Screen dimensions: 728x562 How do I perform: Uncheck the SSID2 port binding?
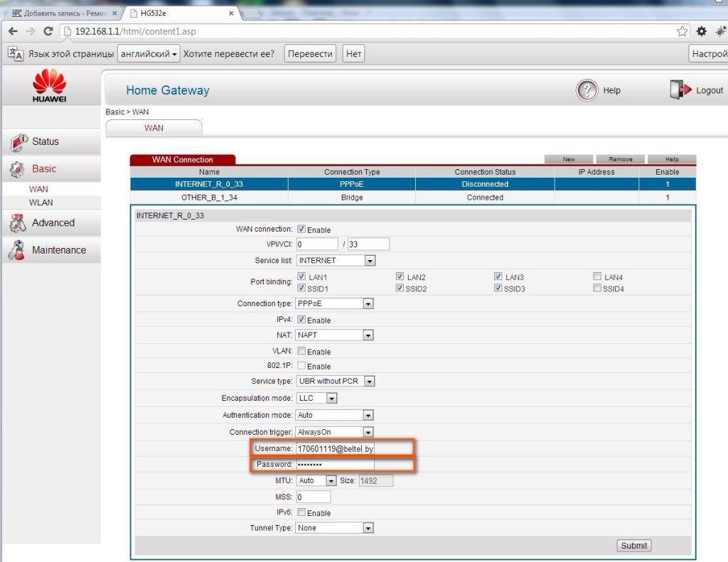pos(400,288)
